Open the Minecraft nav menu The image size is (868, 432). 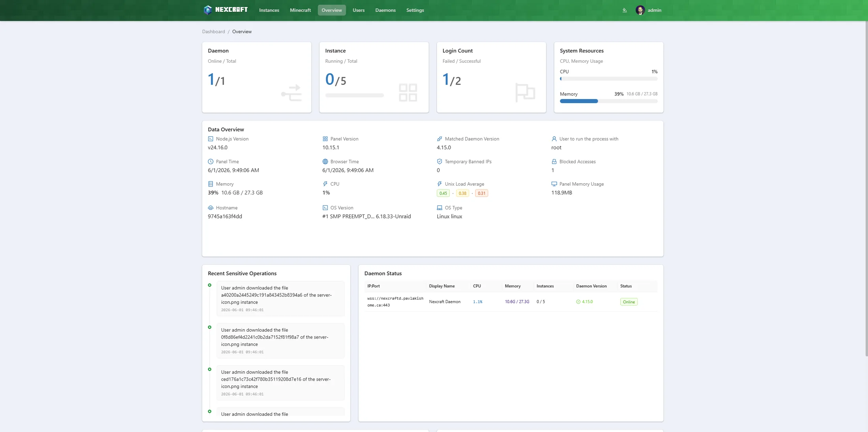[x=300, y=10]
